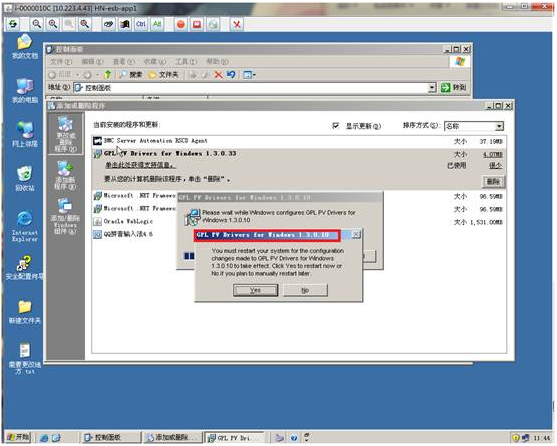Click the green Up folder arrow icon
This screenshot has height=446, width=557.
pyautogui.click(x=108, y=75)
